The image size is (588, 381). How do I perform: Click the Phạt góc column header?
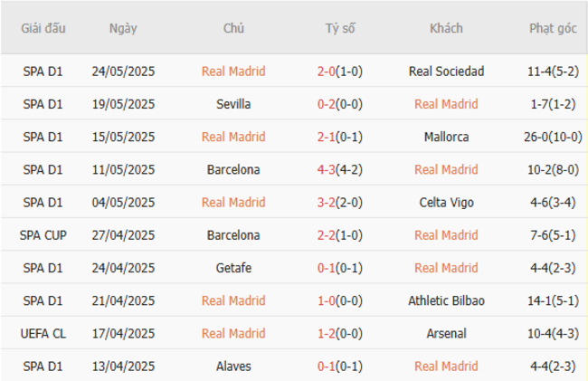tap(553, 28)
